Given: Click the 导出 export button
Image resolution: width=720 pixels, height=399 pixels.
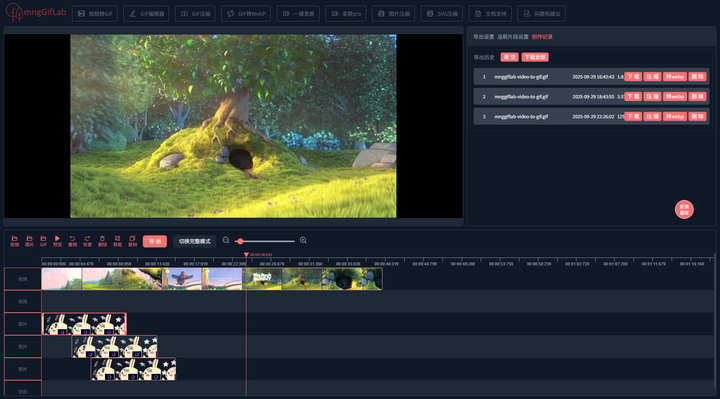Looking at the screenshot, I should [x=155, y=241].
